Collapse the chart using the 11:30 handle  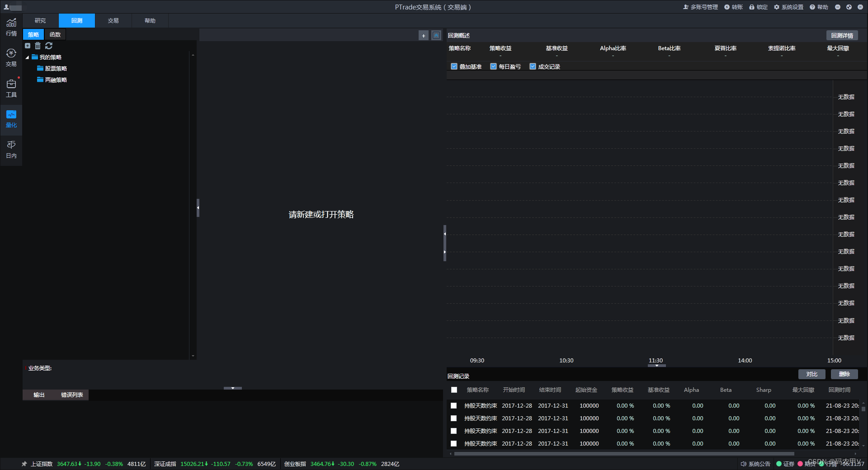coord(657,366)
